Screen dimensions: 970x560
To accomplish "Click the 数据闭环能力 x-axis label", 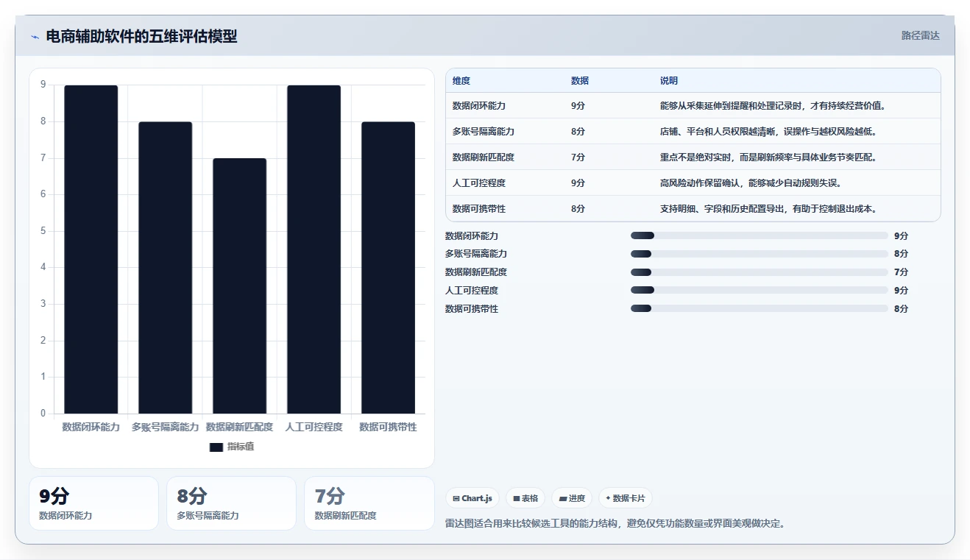I will (91, 427).
